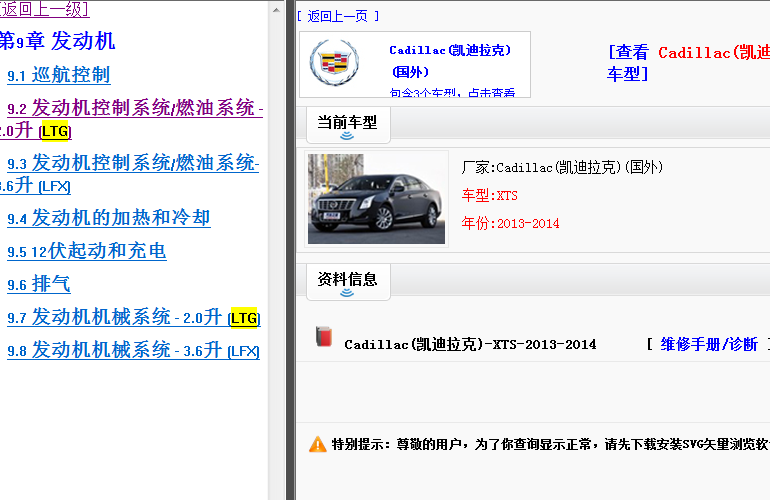Viewport: 770px width, 500px height.
Task: Click Cadillac(凯迪拉克)-XTS-2013-2014 entry title
Action: pyautogui.click(x=470, y=344)
